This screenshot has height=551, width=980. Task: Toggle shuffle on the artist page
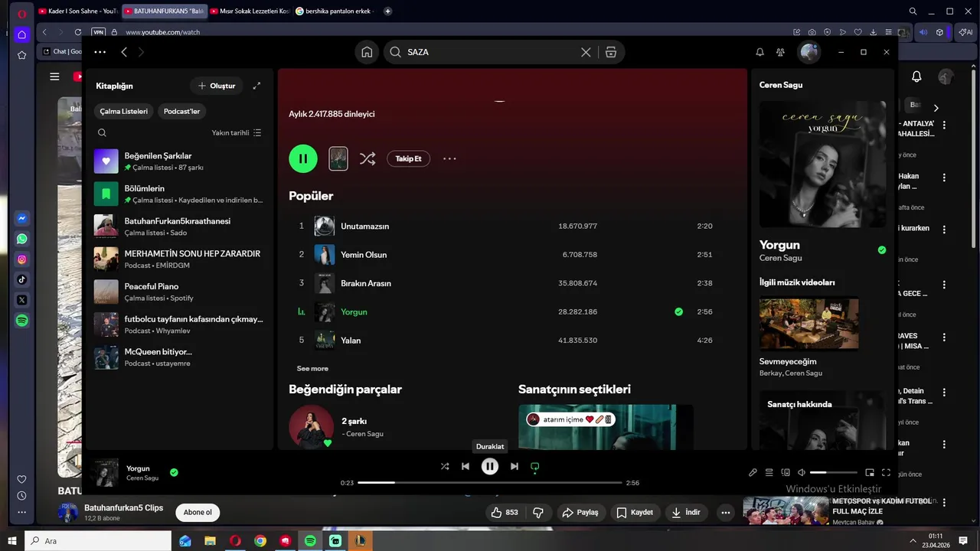(x=367, y=158)
